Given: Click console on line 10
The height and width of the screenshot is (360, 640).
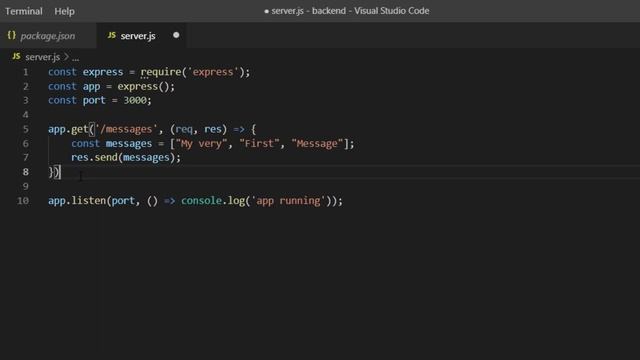Looking at the screenshot, I should click(201, 201).
